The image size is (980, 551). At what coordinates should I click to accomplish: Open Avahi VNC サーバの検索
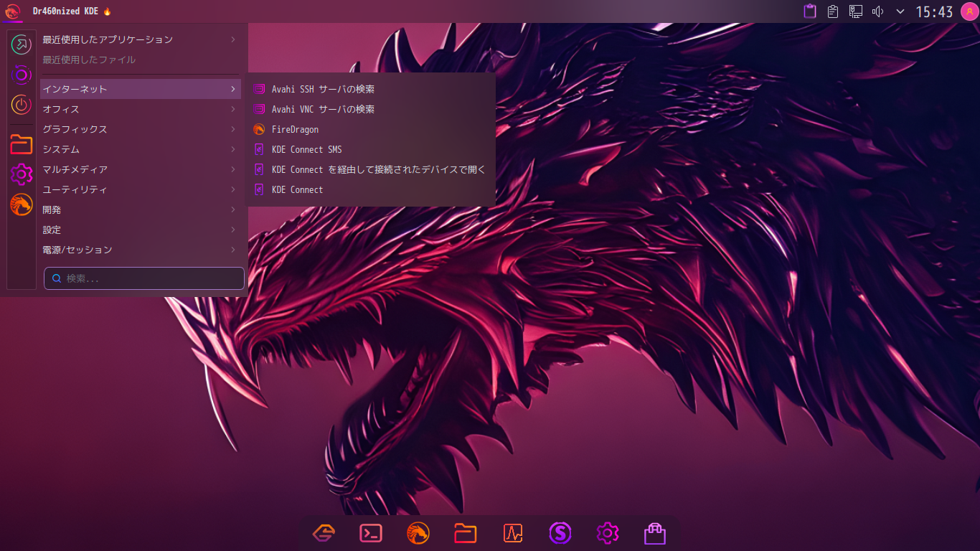pos(372,109)
